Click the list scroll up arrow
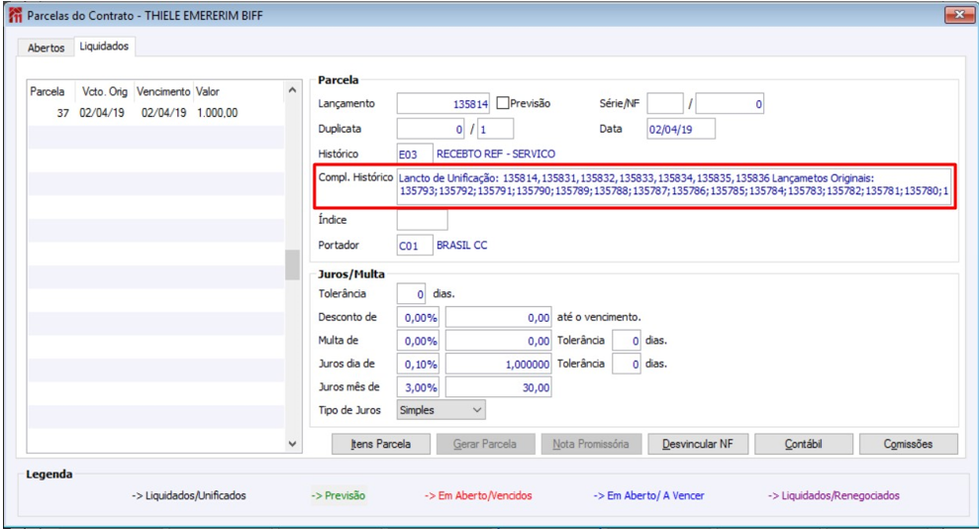Screen dimensions: 980x529 (x=292, y=91)
